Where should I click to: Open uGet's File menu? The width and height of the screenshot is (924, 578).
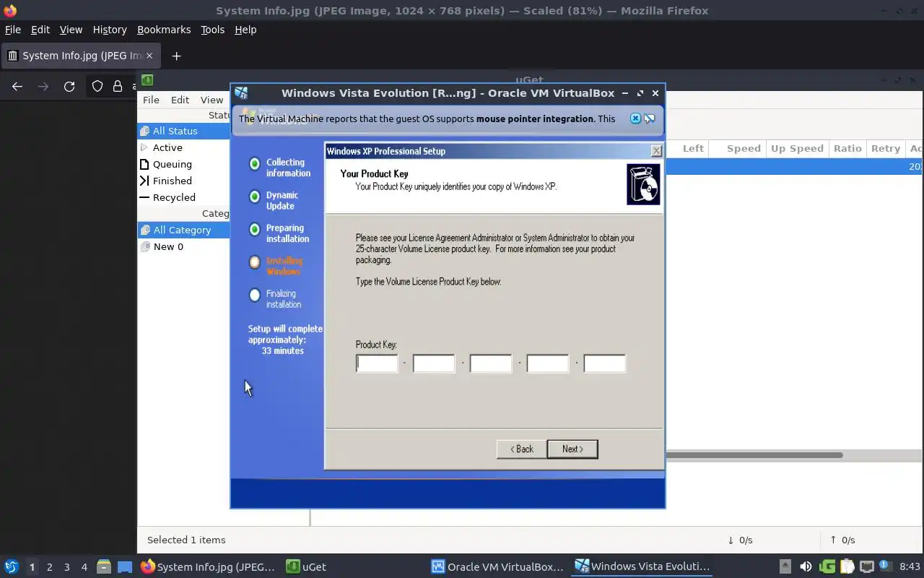click(x=151, y=100)
